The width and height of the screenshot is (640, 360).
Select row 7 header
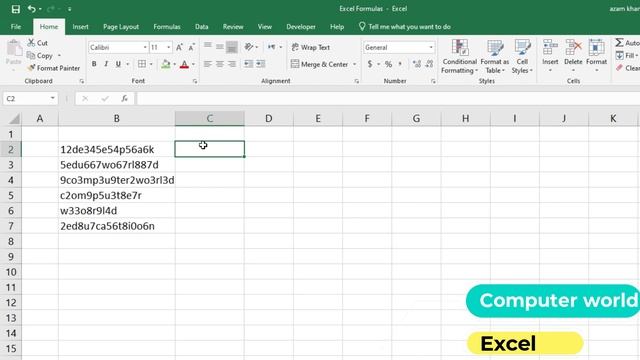(11, 226)
